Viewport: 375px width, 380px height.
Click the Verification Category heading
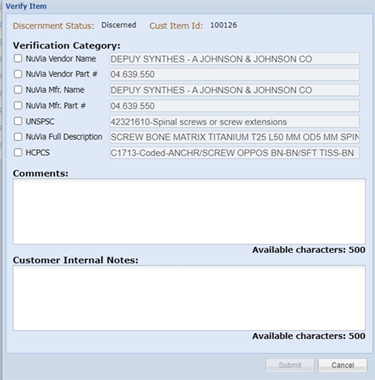(67, 46)
